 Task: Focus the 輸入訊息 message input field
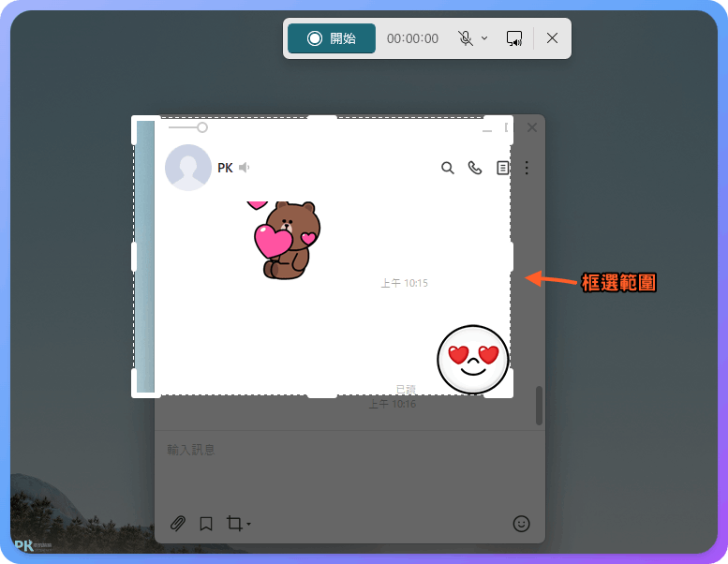pos(349,468)
